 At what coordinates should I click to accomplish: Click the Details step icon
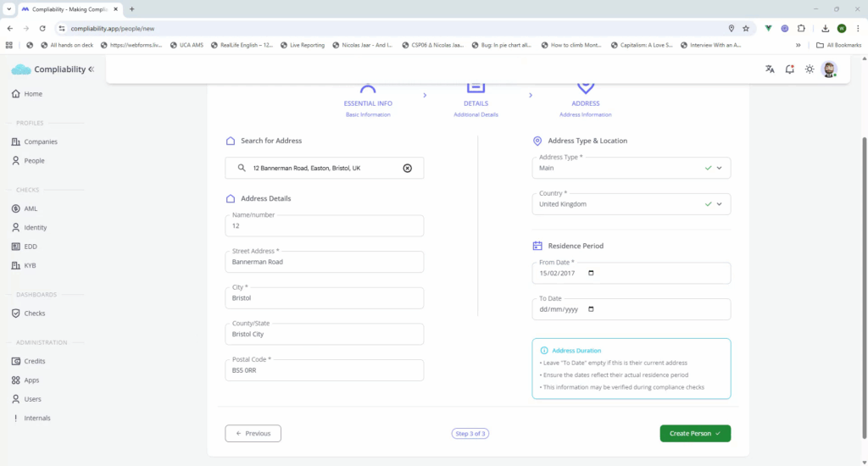(x=476, y=87)
